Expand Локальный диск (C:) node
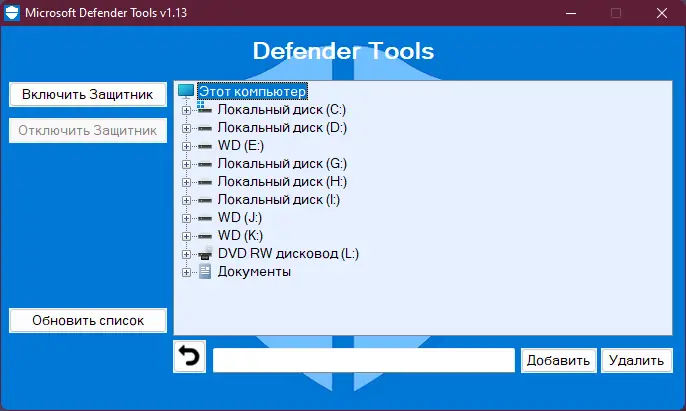The image size is (686, 411). (x=186, y=110)
